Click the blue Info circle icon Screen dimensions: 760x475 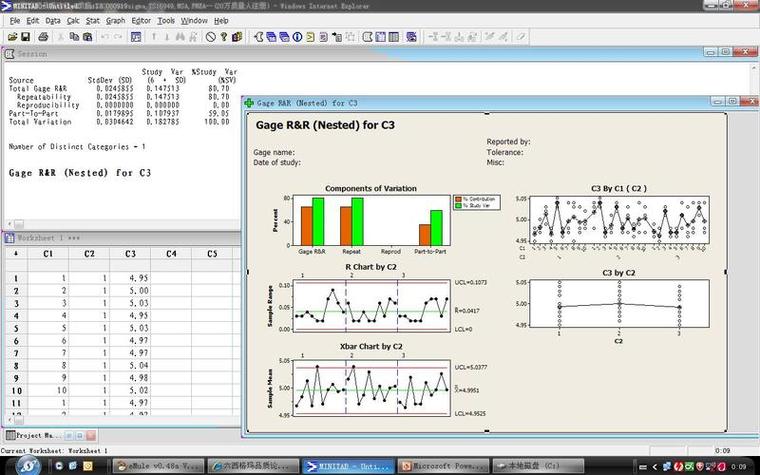pos(297,37)
